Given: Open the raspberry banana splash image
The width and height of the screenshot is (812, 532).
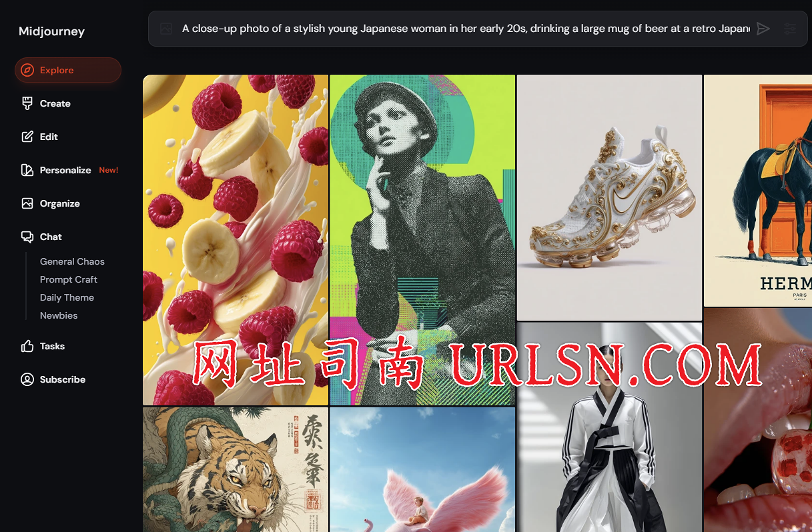Looking at the screenshot, I should click(x=236, y=240).
